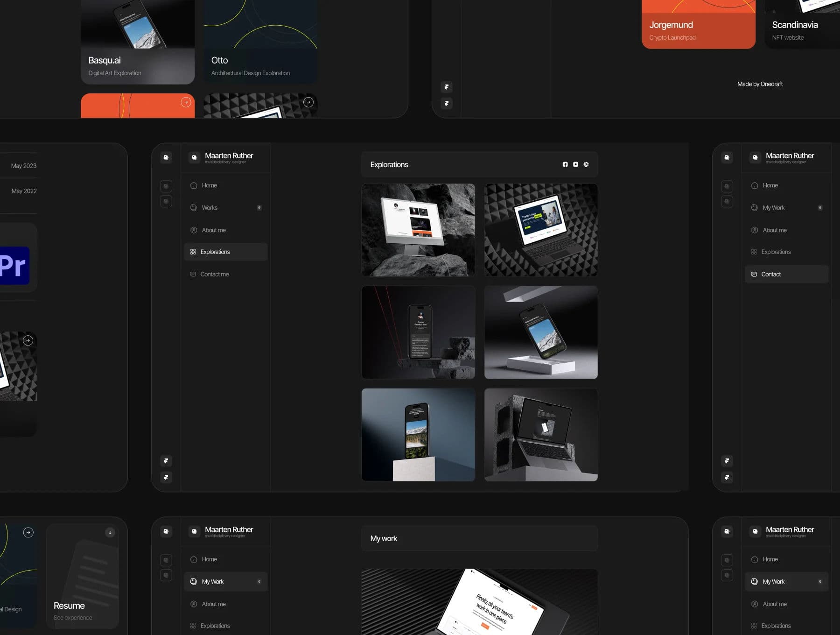Open the Facebook icon in Explorations header
The image size is (840, 635).
pos(565,164)
